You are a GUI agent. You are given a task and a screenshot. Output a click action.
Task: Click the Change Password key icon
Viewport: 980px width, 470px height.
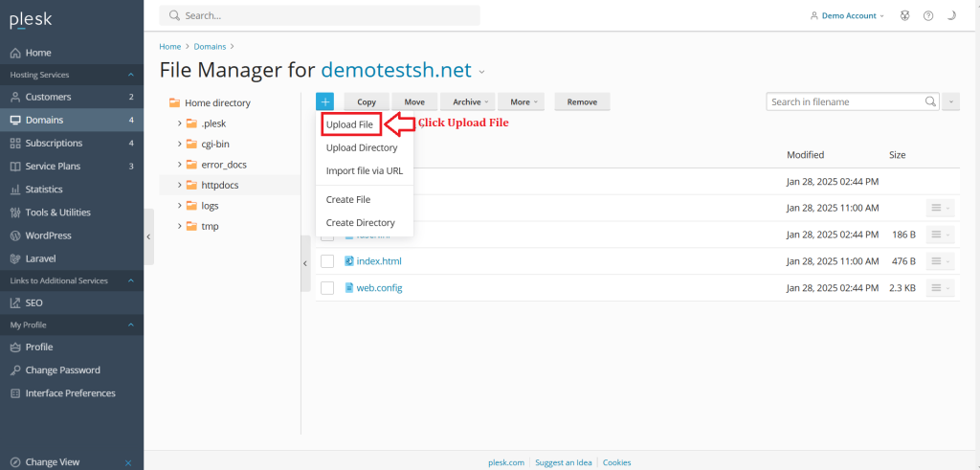tap(15, 370)
